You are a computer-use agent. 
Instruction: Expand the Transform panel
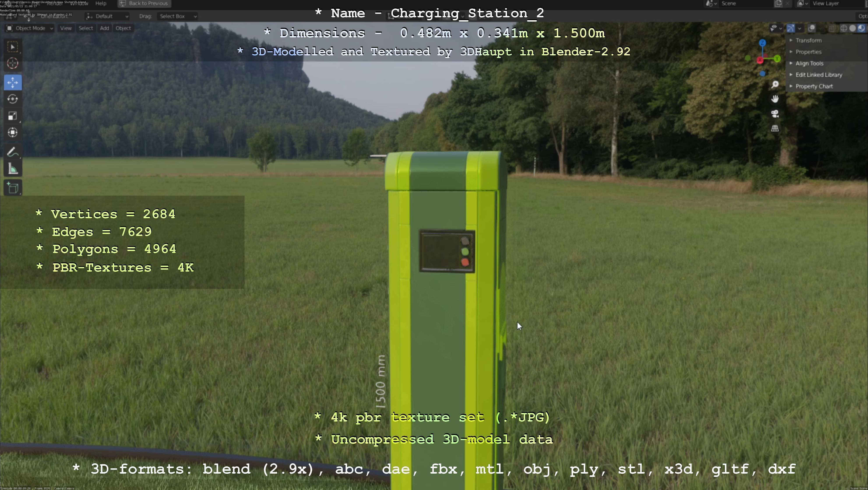[x=808, y=40]
